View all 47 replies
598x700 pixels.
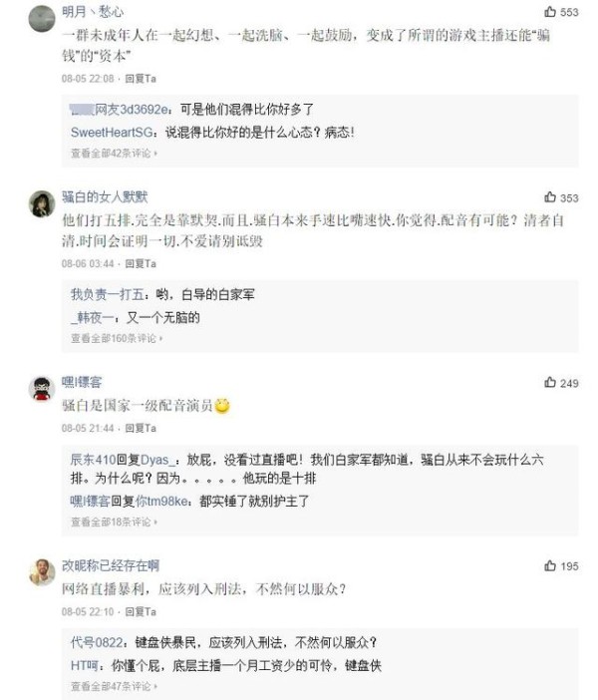pos(117,687)
